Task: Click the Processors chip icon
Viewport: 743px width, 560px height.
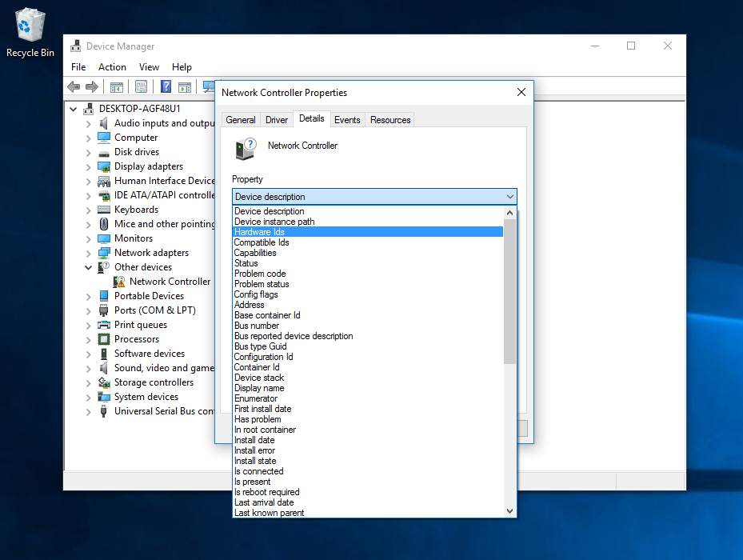Action: point(103,339)
